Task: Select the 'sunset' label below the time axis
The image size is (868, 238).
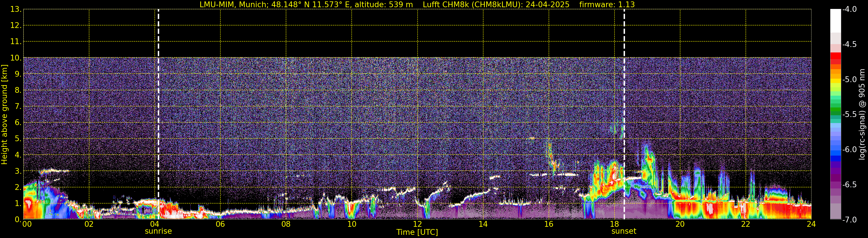Action: [x=624, y=231]
